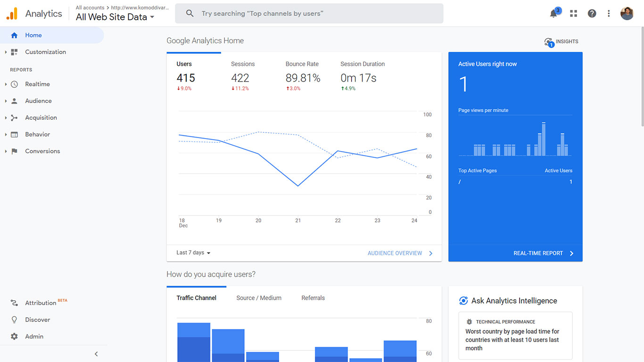Click the top active page "/" row
The height and width of the screenshot is (362, 644).
[x=515, y=182]
